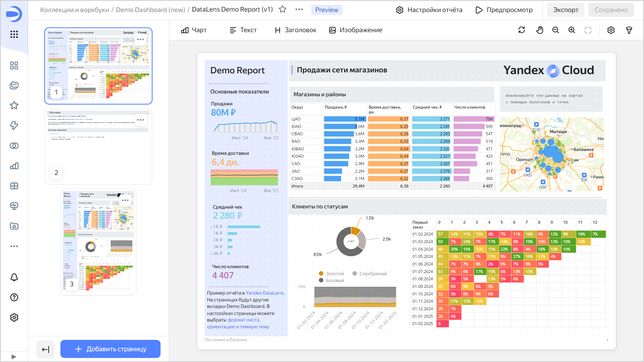This screenshot has width=644, height=362.
Task: Switch to Preview mode
Action: [x=327, y=10]
